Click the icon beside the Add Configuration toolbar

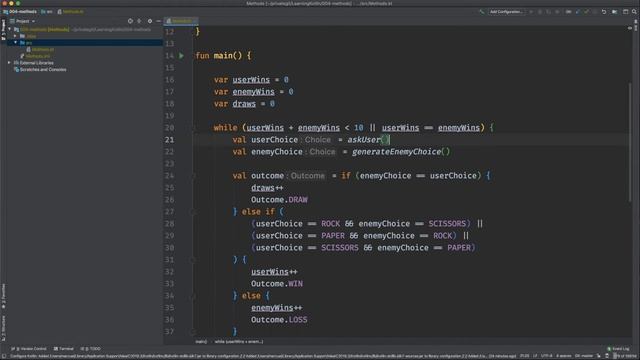[x=482, y=12]
